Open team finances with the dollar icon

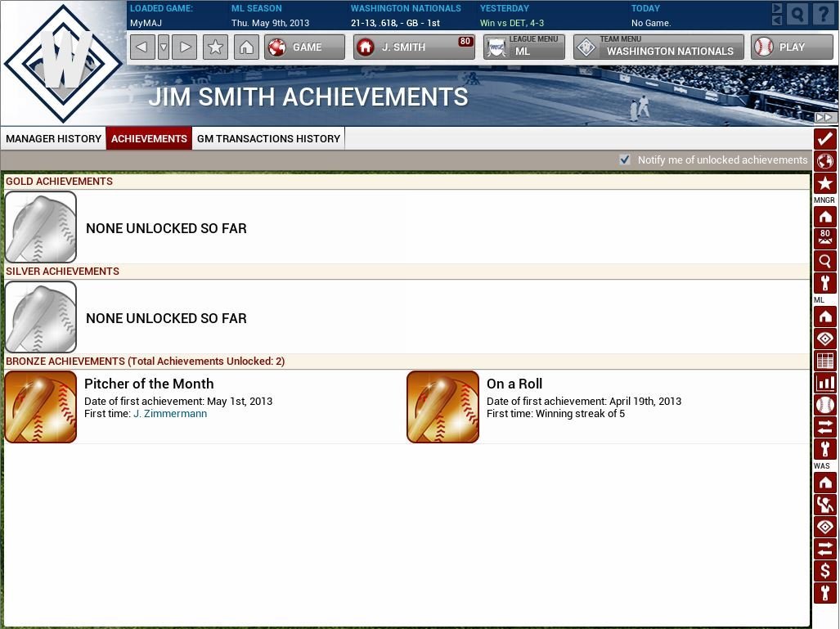(824, 567)
